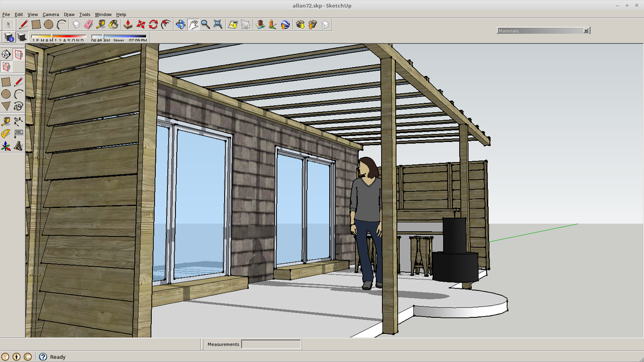644x362 pixels.
Task: Activate the Push/Pull tool
Action: (128, 24)
